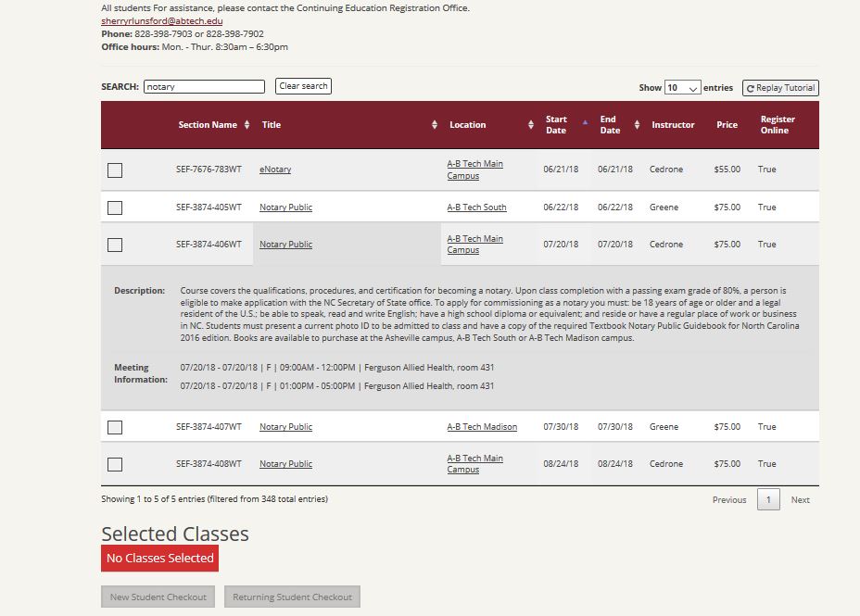This screenshot has height=616, width=860.
Task: Check the checkbox for SEF-3874-408WT
Action: [x=114, y=463]
